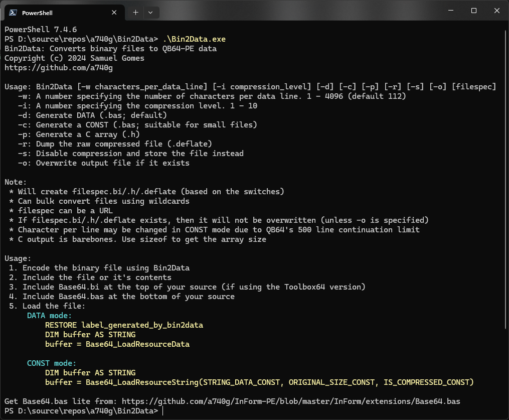
Task: Click the '-w:' characters per line option
Action: (212, 96)
